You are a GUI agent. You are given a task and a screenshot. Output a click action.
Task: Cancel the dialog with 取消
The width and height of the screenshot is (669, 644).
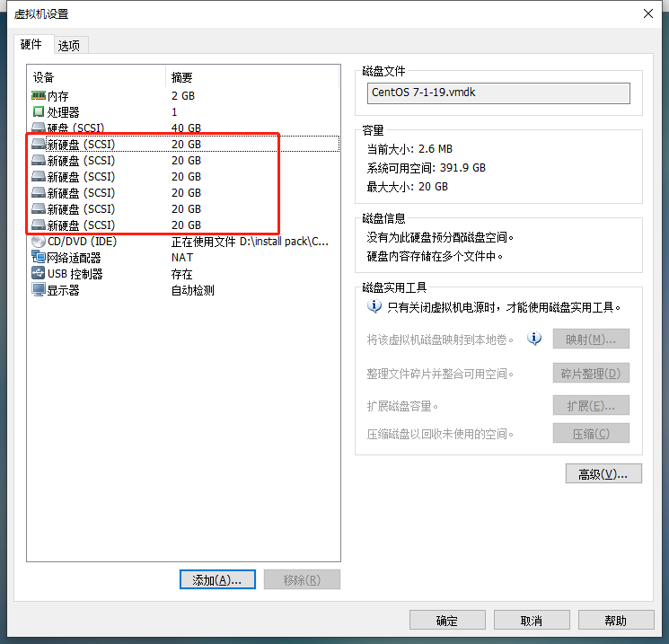[532, 620]
